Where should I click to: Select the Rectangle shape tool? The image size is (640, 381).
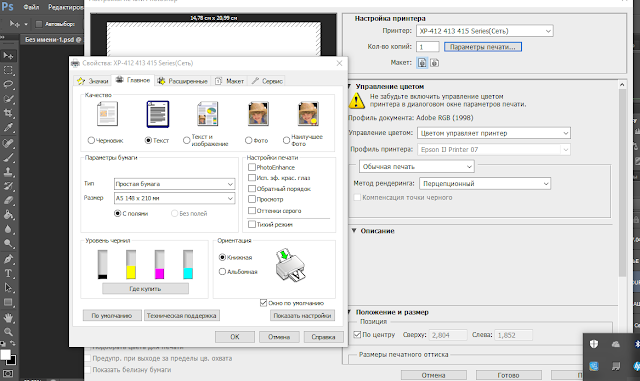click(x=8, y=302)
